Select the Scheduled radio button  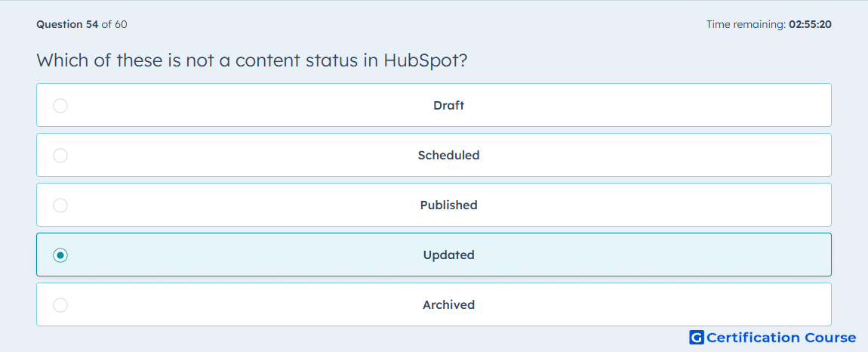click(x=60, y=155)
